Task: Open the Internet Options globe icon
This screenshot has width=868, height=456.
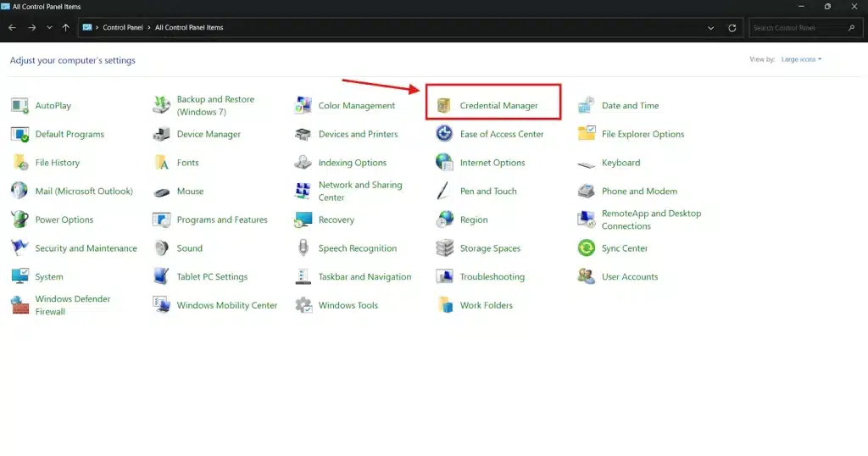Action: [x=444, y=162]
